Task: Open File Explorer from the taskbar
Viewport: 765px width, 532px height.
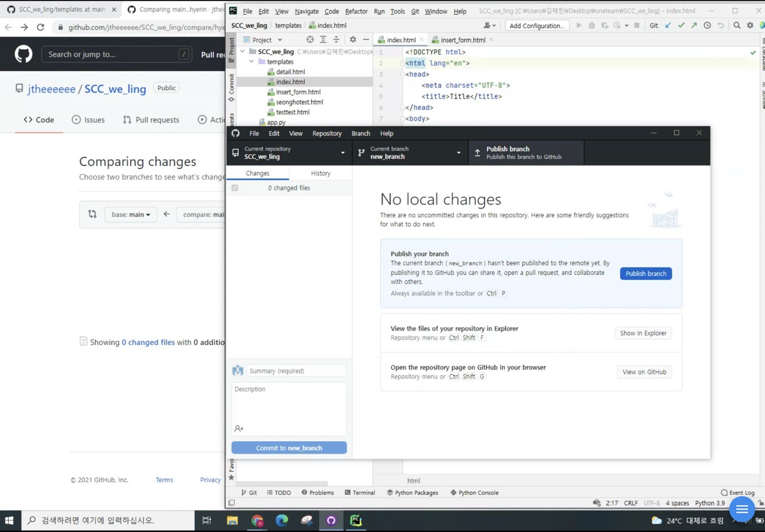Action: tap(232, 521)
